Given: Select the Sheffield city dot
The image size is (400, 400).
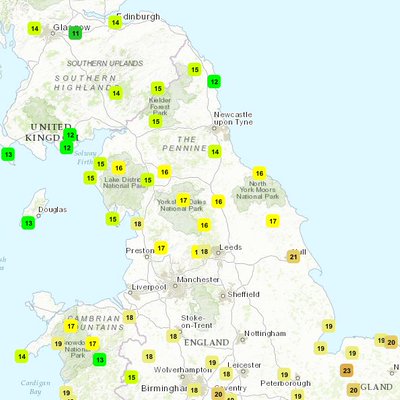Looking at the screenshot, I should 223,296.
